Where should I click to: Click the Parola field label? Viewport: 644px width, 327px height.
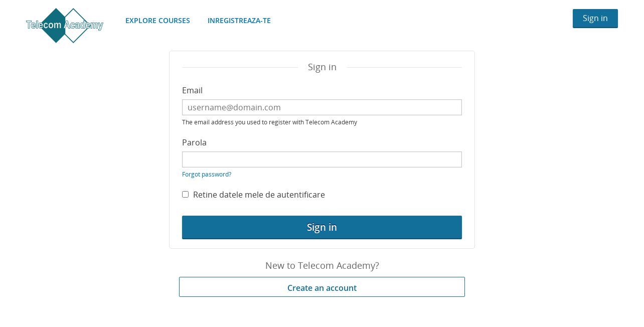(194, 142)
